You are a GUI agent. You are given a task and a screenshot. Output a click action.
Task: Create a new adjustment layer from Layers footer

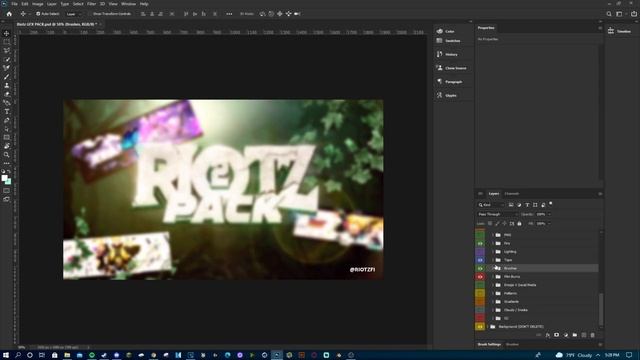[x=566, y=335]
